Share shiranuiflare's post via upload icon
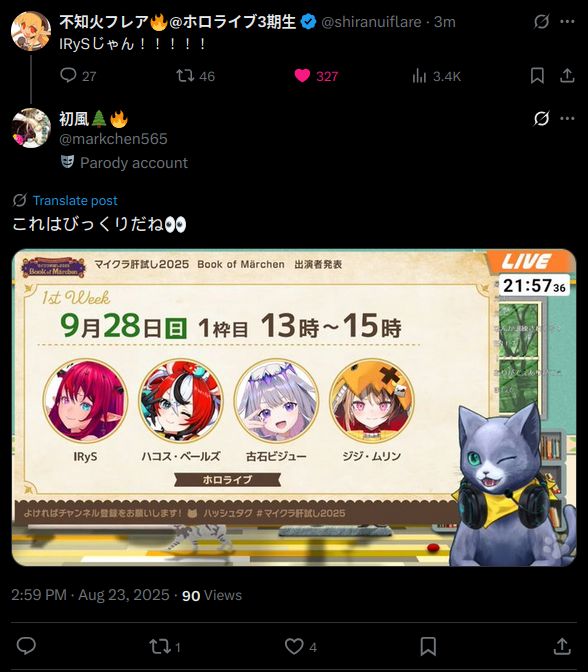This screenshot has height=672, width=588. (567, 76)
